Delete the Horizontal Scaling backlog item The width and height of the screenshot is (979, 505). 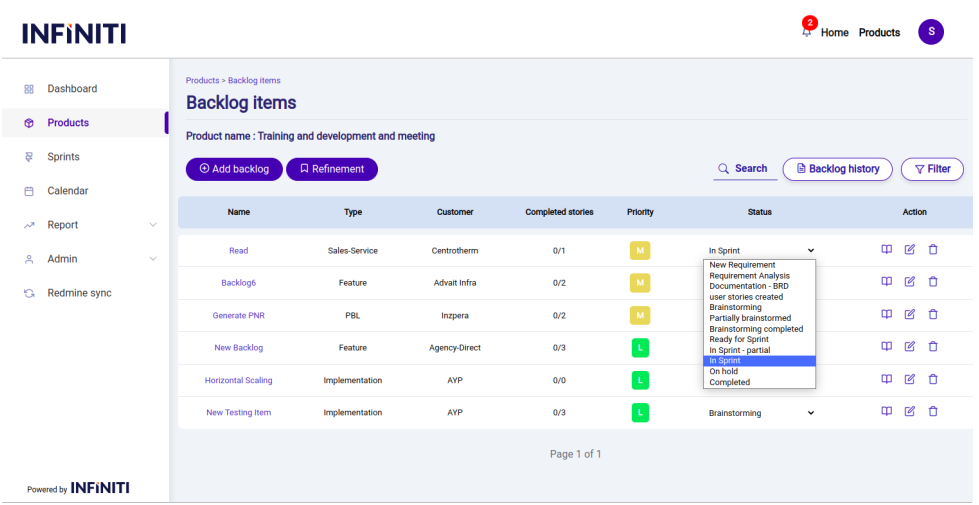pos(933,379)
